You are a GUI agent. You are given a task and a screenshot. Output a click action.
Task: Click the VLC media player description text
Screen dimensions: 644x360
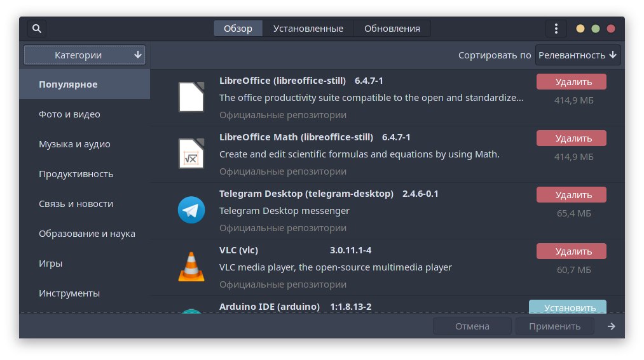tap(336, 267)
